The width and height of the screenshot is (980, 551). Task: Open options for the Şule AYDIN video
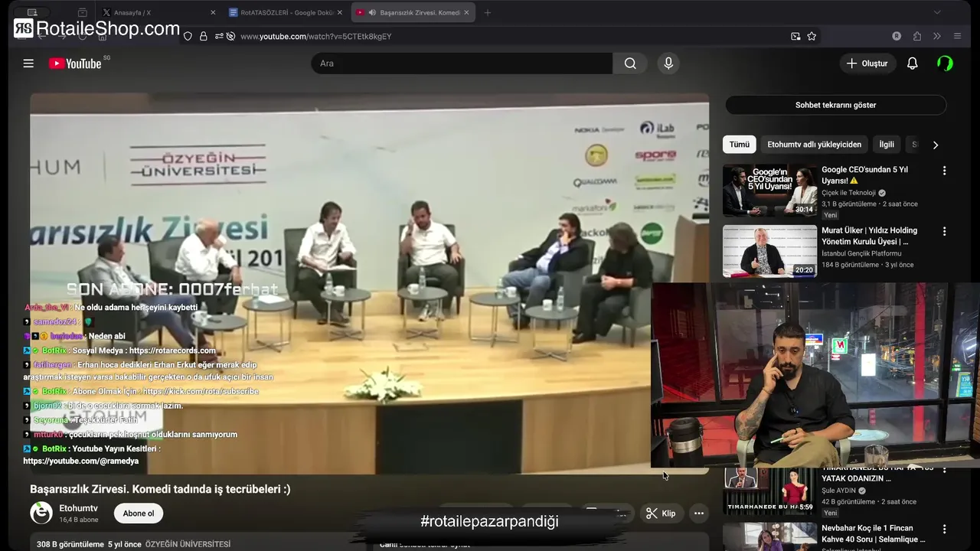[x=944, y=469]
